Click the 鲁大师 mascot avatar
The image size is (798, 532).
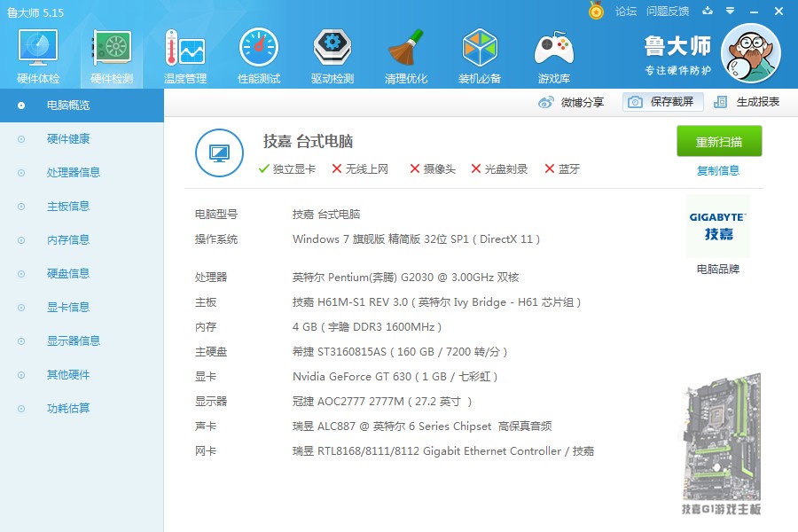751,53
